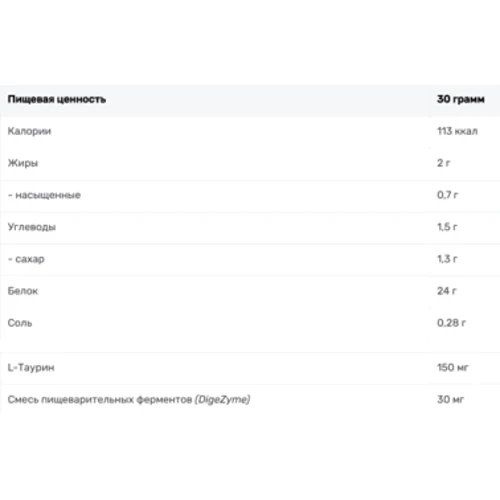The image size is (500, 500).
Task: Click the 'Пищевая ценность' header cell
Action: tap(57, 99)
